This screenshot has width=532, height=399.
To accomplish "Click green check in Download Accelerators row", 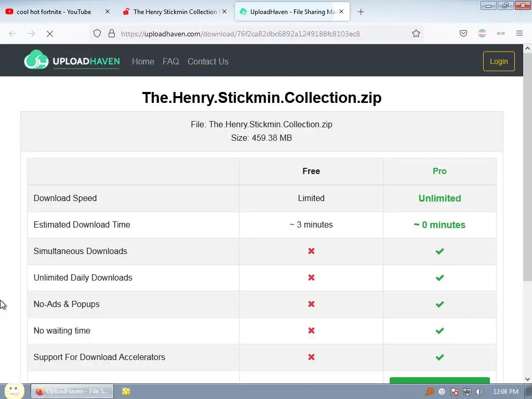I will point(440,357).
